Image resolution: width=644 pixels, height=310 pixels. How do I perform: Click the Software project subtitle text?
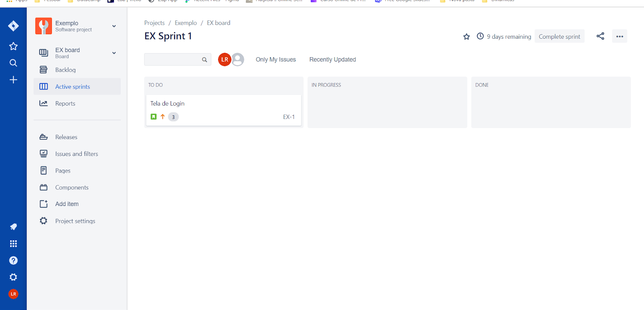click(74, 30)
